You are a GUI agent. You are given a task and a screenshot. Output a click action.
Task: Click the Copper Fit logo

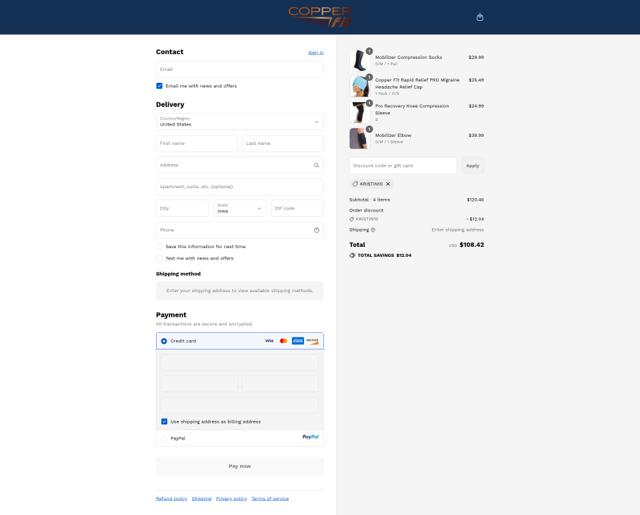320,17
